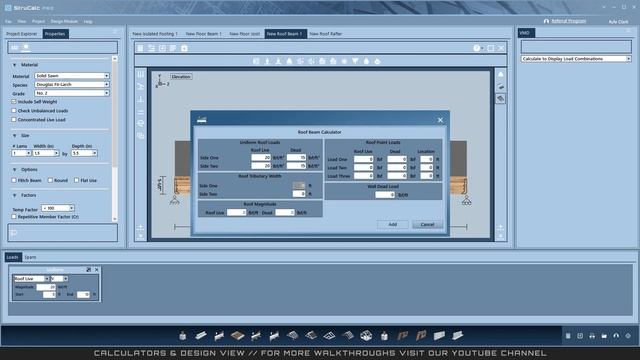
Task: Click the last I-beam icon in bottom dock
Action: click(x=458, y=336)
